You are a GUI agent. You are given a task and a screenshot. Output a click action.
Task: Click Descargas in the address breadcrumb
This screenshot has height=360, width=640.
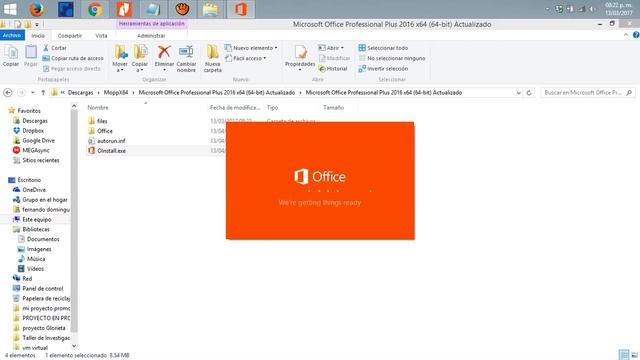[80, 93]
